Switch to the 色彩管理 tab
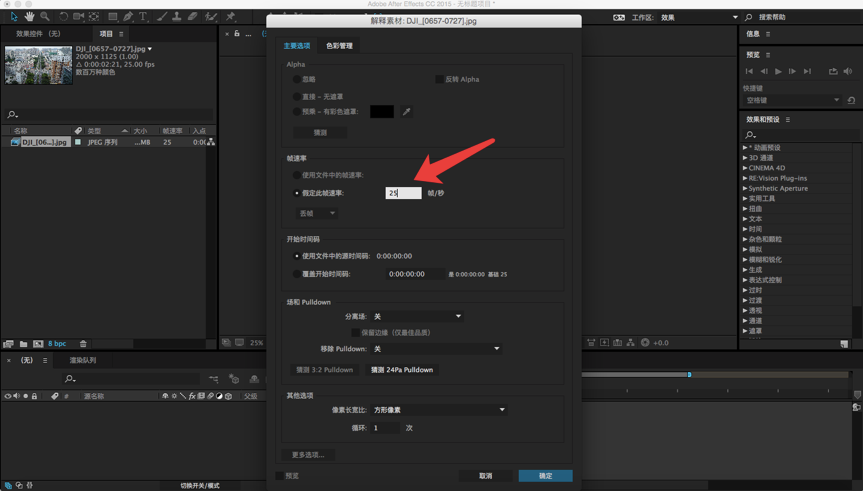863x491 pixels. pos(339,46)
